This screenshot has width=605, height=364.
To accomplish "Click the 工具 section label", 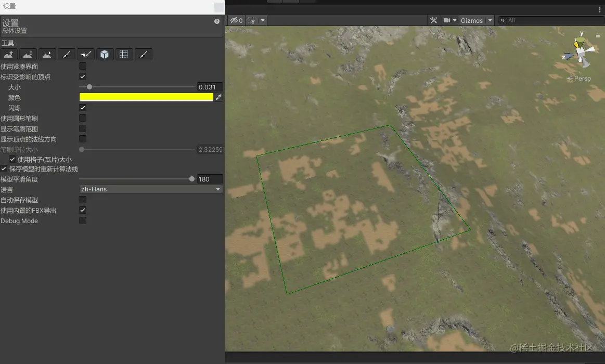I will point(8,43).
